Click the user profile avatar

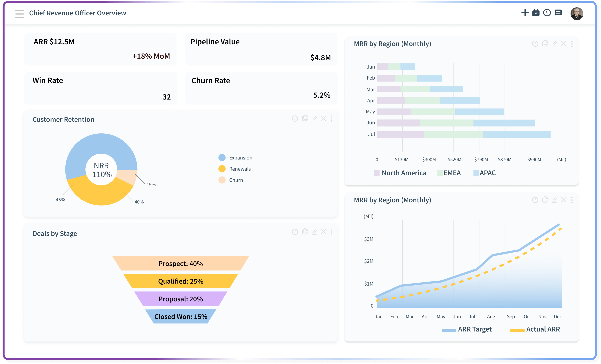[577, 13]
